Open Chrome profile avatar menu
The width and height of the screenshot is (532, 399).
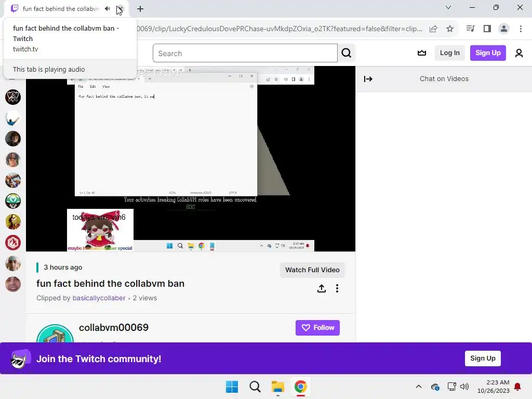pos(504,29)
